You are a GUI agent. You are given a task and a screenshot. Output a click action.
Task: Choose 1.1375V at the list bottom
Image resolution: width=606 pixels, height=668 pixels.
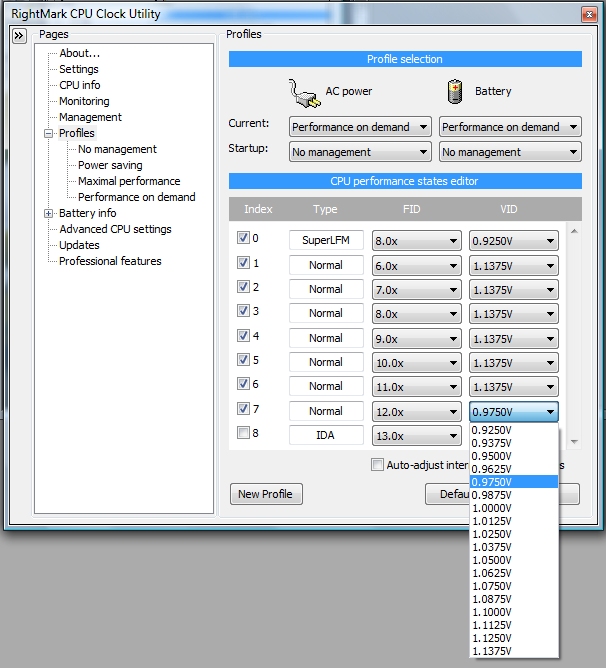[x=514, y=651]
